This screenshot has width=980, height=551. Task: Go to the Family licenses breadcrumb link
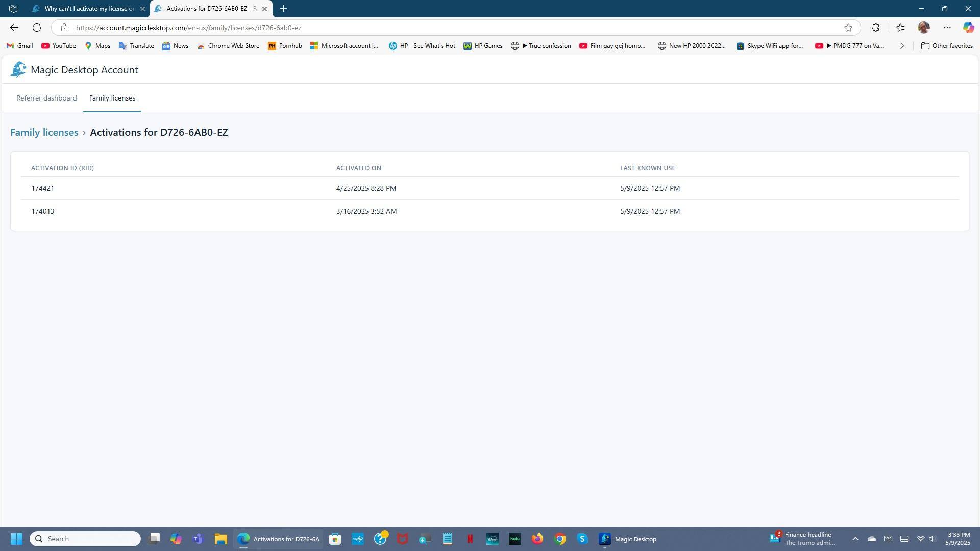(x=44, y=132)
